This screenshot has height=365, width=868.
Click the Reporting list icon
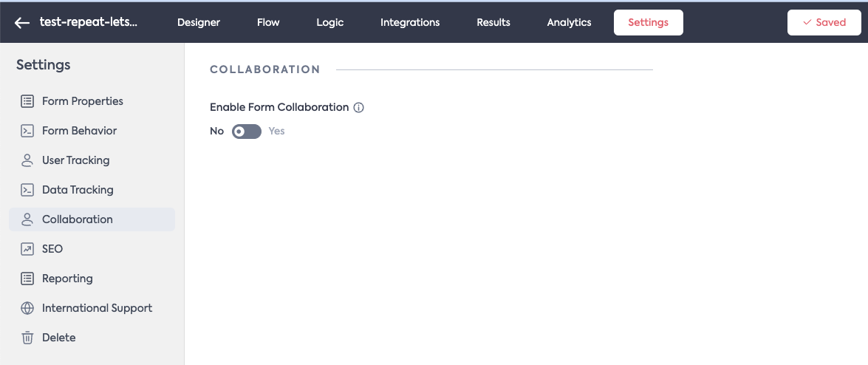click(27, 279)
